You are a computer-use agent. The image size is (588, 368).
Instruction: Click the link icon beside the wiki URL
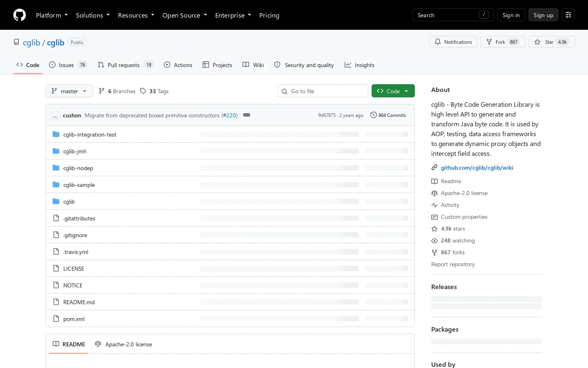coord(434,168)
